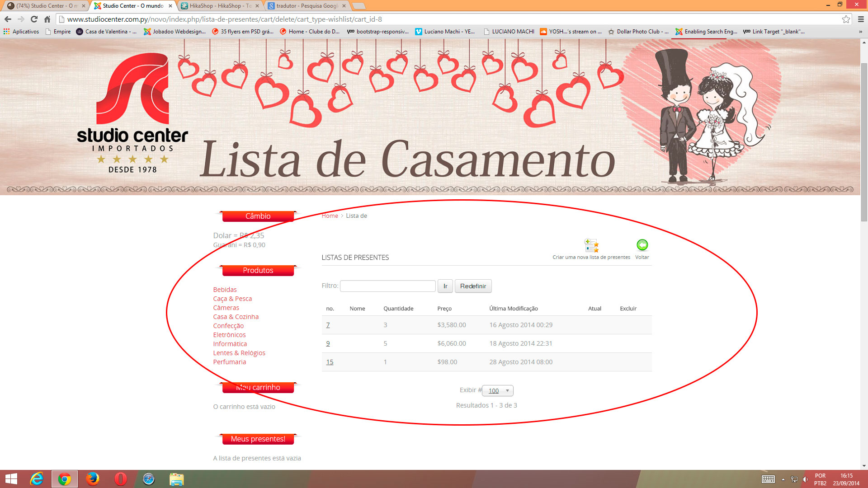Show more bookmarks with the chevron
This screenshot has width=868, height=488.
pos(860,32)
